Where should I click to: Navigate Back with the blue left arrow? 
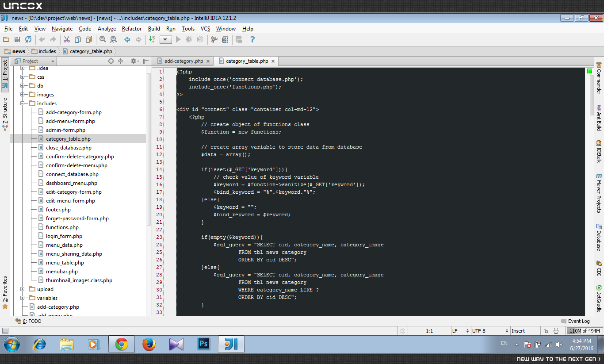[x=127, y=40]
